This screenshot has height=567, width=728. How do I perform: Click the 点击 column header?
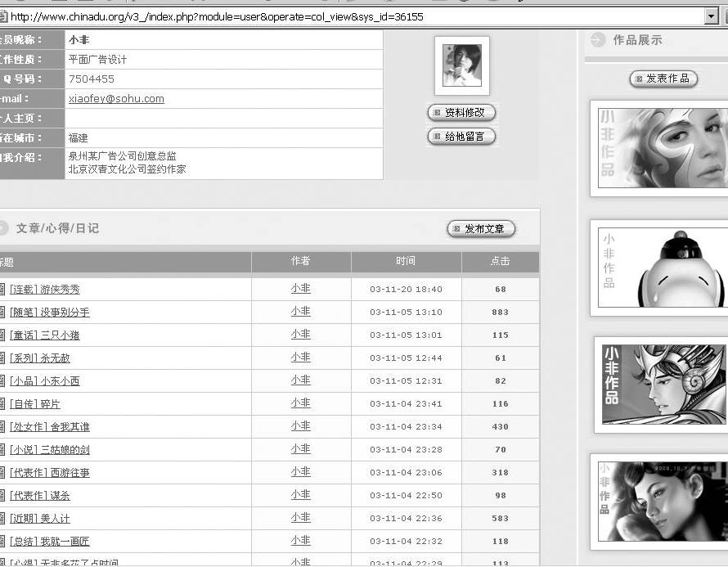tap(500, 261)
